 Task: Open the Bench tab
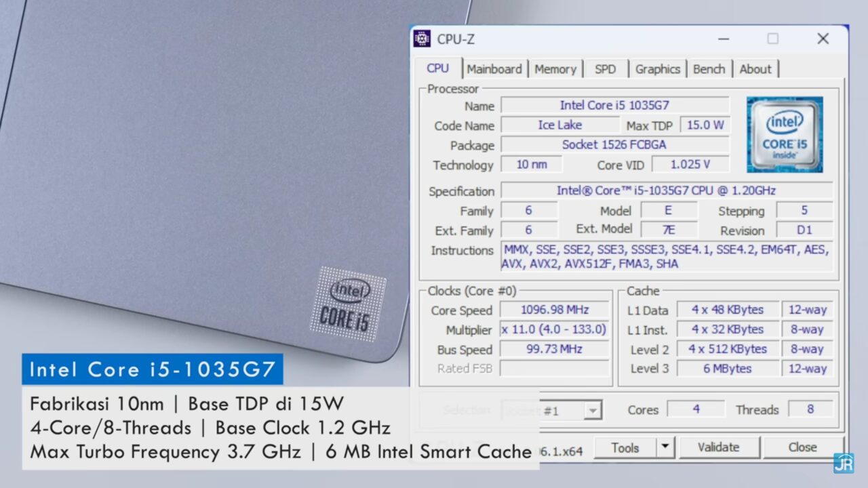pyautogui.click(x=709, y=69)
